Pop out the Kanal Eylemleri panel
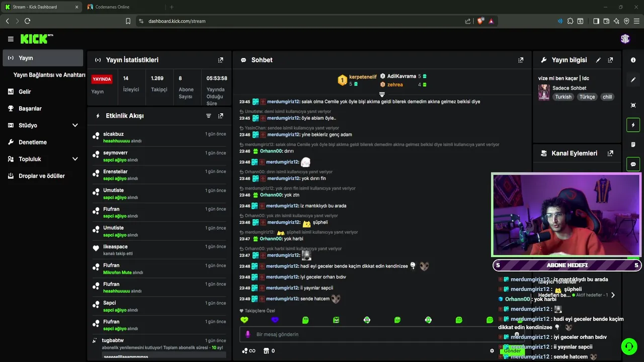Screen dimensions: 644x362 point(610,153)
